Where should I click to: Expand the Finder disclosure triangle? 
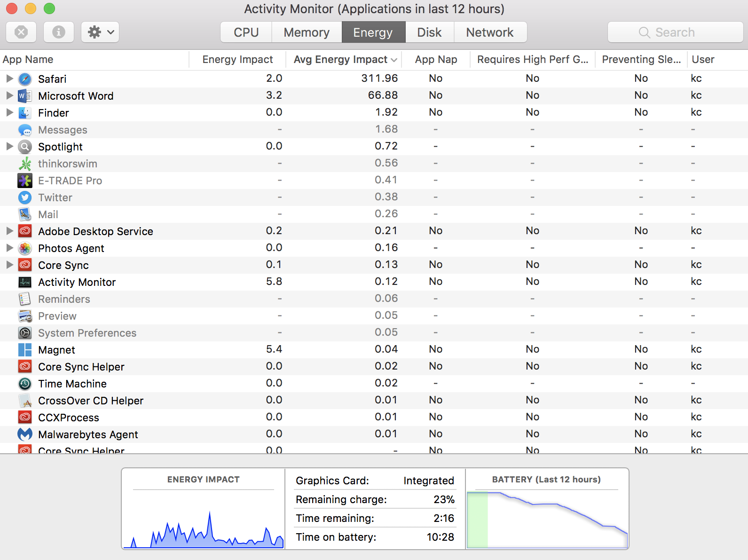click(x=9, y=112)
